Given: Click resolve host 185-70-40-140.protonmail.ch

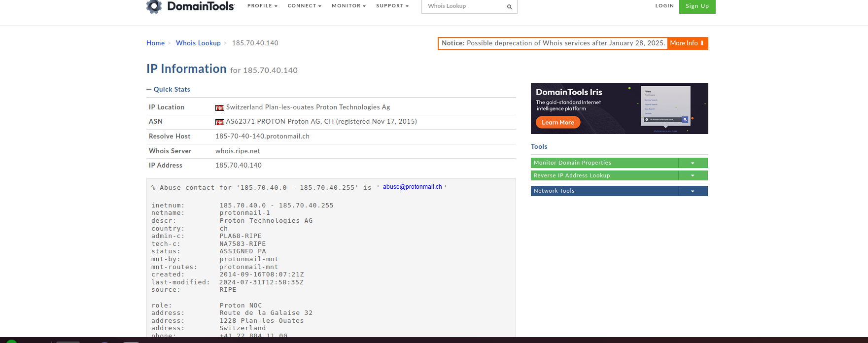Looking at the screenshot, I should (x=262, y=137).
